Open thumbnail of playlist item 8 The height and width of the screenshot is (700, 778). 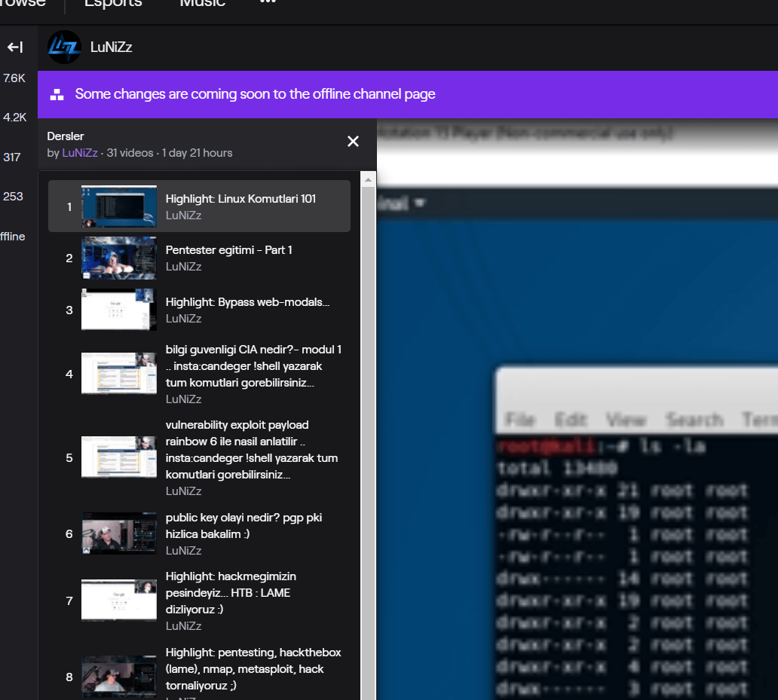(x=119, y=676)
